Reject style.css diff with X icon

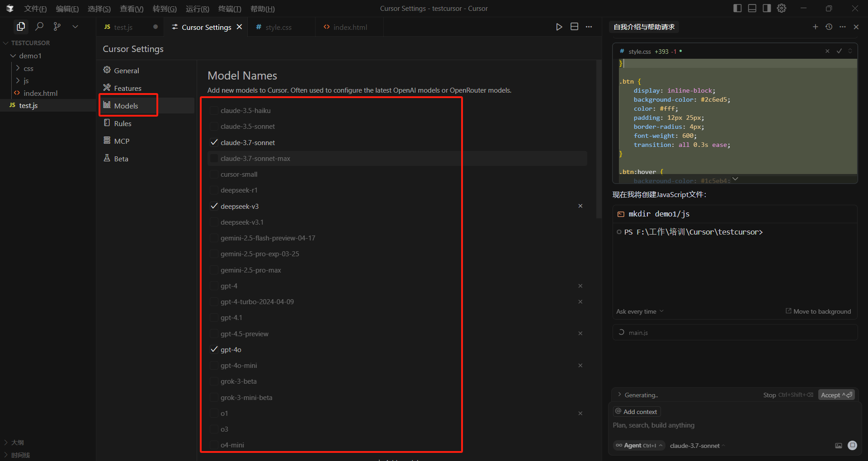coord(827,51)
